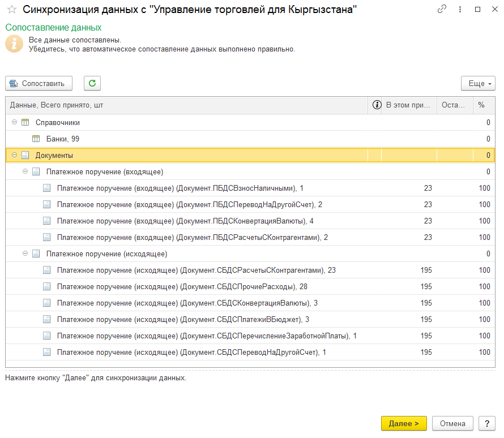Select СБДСПереводНаДругойСчет, 1 row
The image size is (504, 438).
pos(250,352)
